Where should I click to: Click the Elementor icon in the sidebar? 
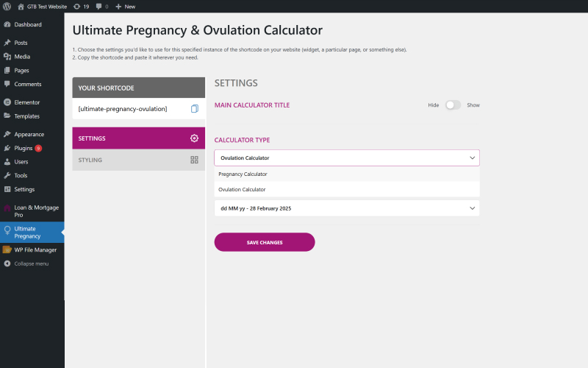tap(7, 102)
